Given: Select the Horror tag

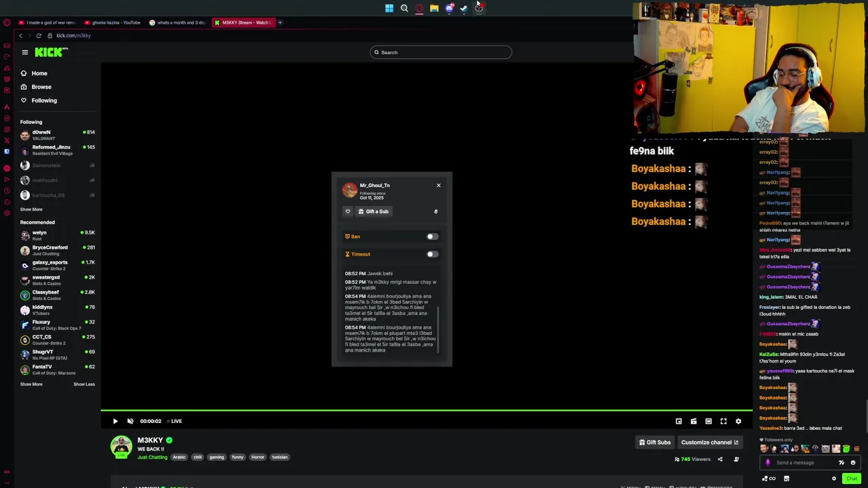Looking at the screenshot, I should click(x=258, y=457).
